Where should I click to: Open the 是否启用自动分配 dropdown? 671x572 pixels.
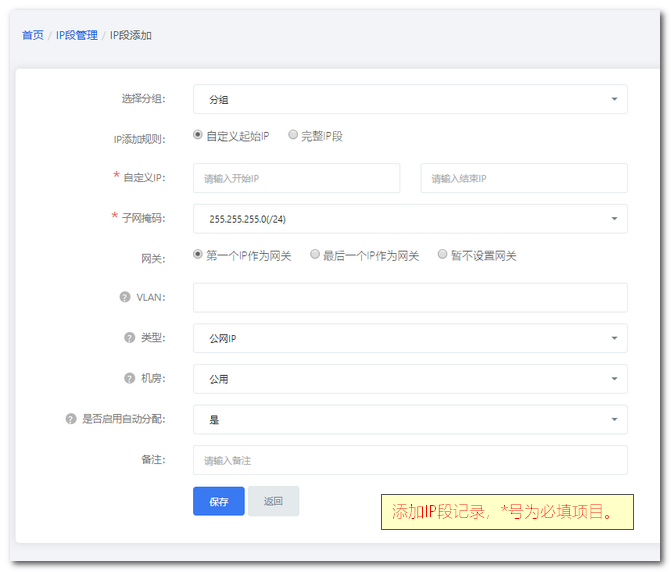(x=410, y=419)
